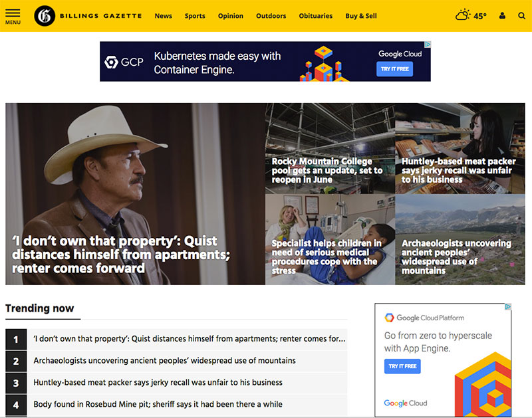Open the Buy & Sell section
The width and height of the screenshot is (532, 418).
[361, 16]
